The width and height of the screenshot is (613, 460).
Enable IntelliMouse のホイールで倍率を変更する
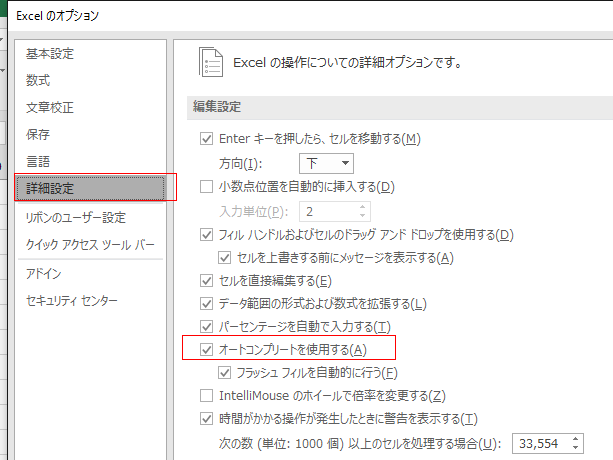pyautogui.click(x=206, y=396)
